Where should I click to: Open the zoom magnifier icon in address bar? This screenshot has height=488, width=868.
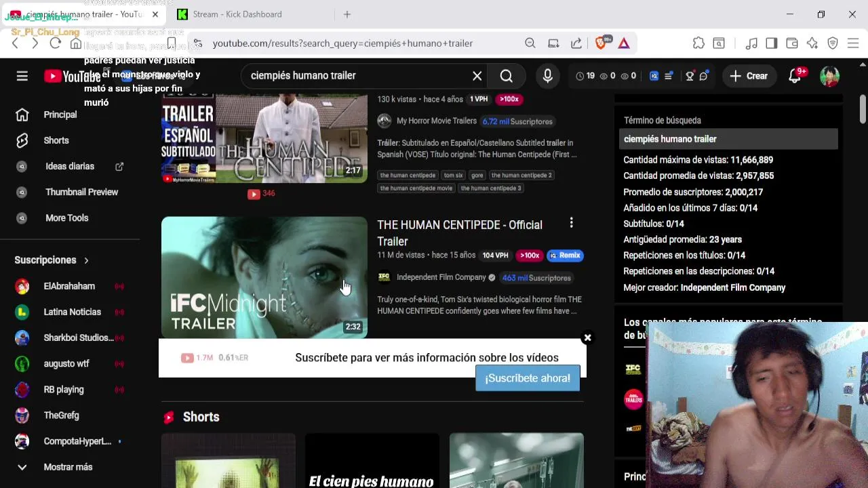coord(530,43)
